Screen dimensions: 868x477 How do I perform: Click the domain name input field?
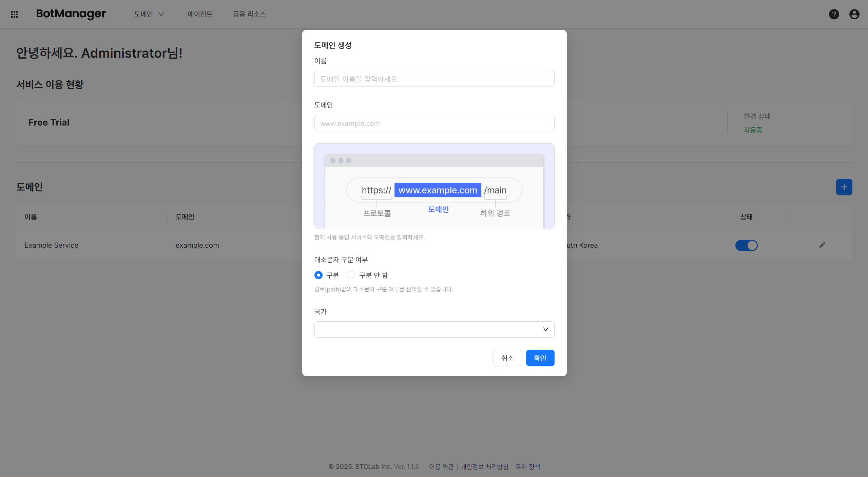[434, 79]
